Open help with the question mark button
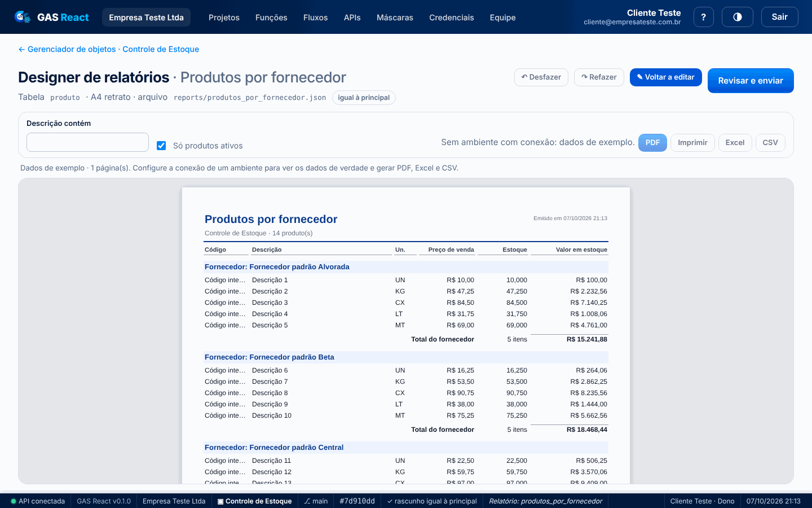 coord(703,17)
